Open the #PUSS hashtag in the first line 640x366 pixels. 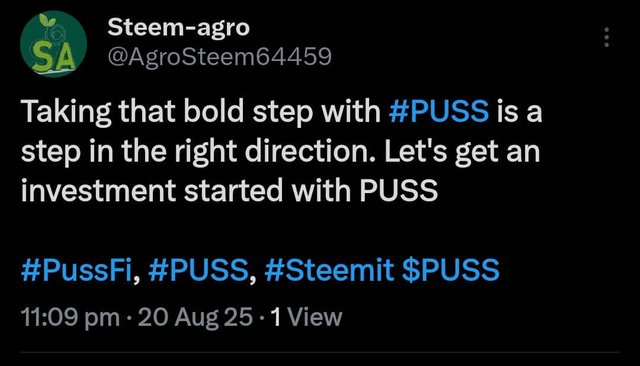tap(439, 111)
